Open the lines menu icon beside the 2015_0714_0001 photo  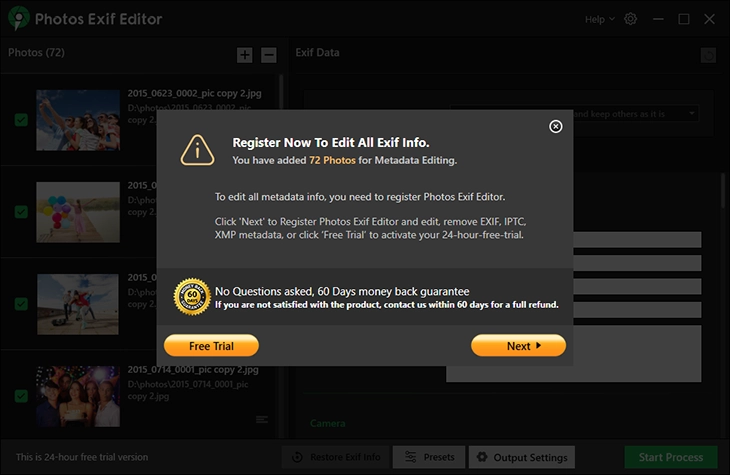pos(262,419)
